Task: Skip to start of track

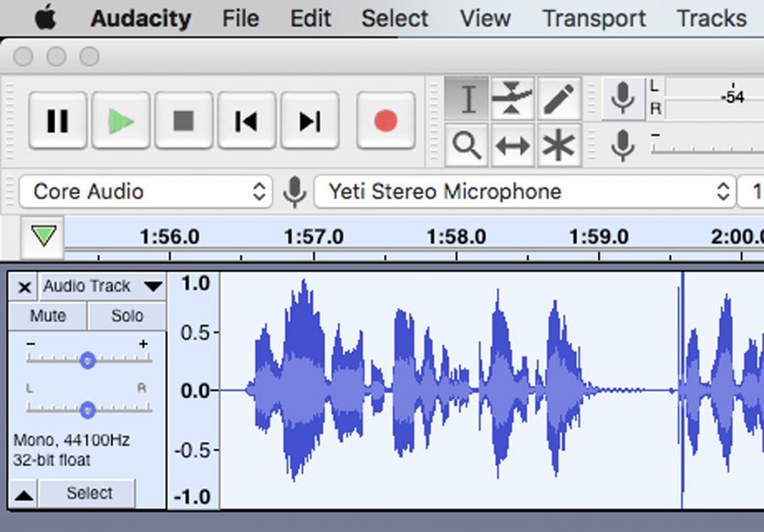Action: pyautogui.click(x=246, y=121)
